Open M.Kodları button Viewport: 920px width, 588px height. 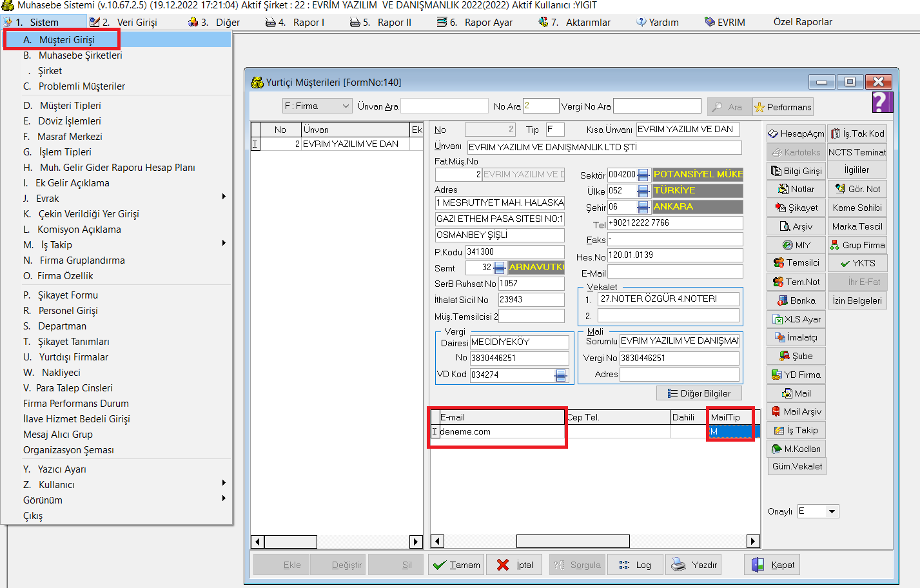796,449
